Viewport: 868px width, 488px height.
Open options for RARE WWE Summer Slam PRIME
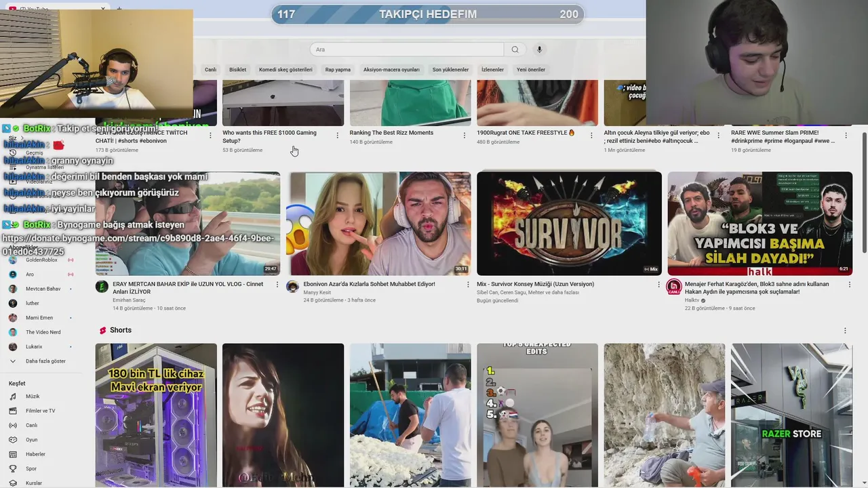pyautogui.click(x=845, y=136)
